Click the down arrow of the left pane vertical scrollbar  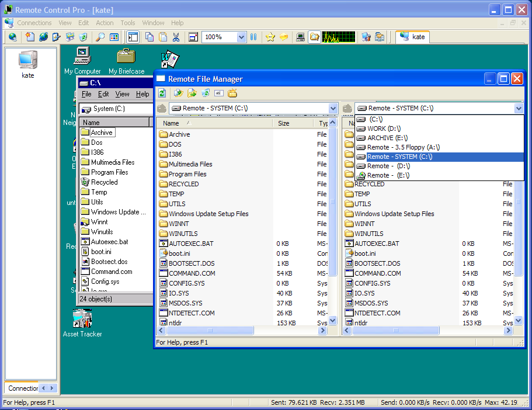(x=332, y=320)
